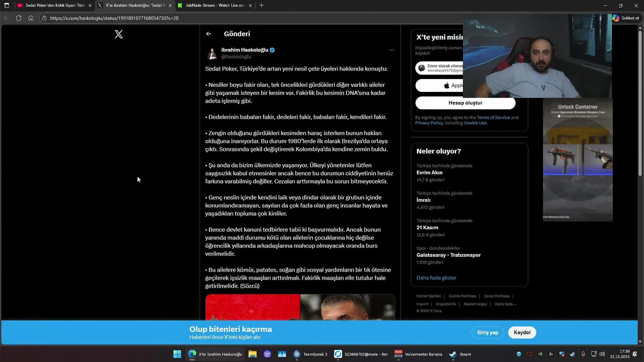Open the Gizlilik Politikası footer link
The image size is (644, 362).
coord(462,296)
